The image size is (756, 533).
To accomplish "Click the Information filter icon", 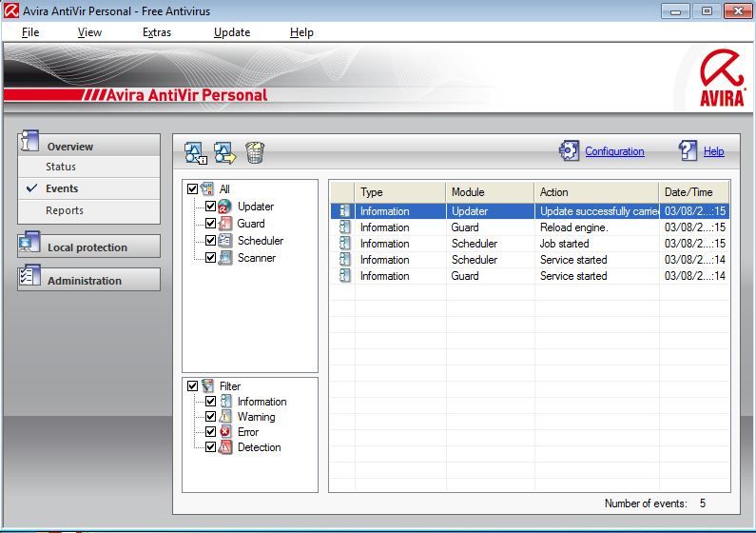I will point(225,402).
